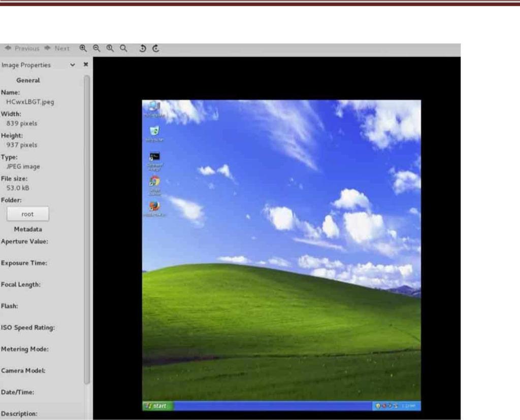Select the file size 53.0 kB
This screenshot has width=520, height=420.
(18, 188)
